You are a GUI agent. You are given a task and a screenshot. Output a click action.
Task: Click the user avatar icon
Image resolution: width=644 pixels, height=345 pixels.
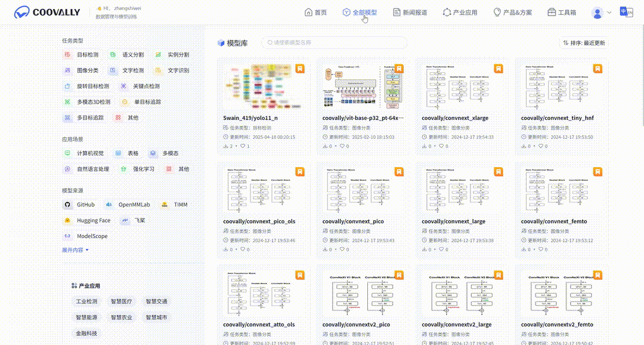(x=597, y=13)
